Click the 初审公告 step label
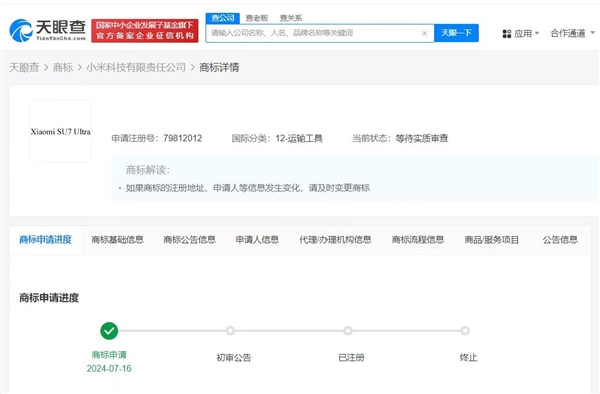 [x=234, y=358]
